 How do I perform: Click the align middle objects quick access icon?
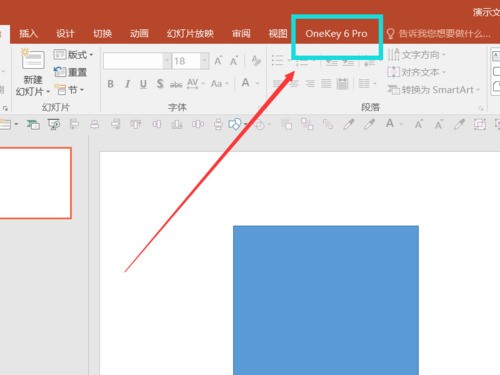click(157, 124)
